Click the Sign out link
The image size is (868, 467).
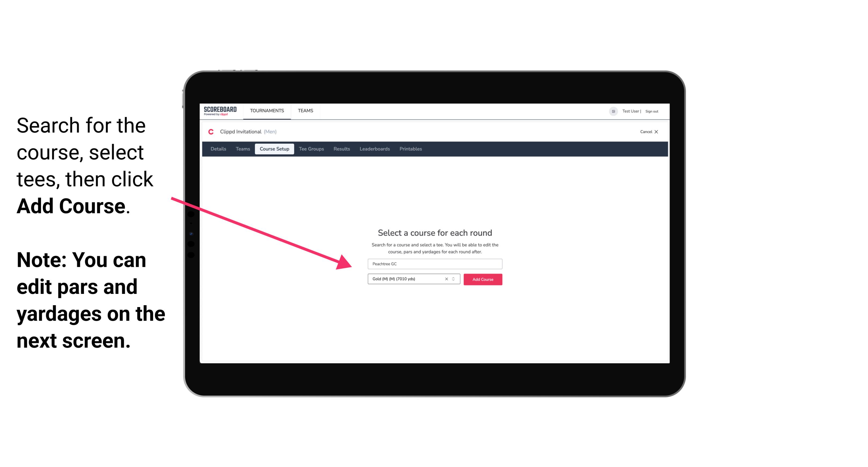pyautogui.click(x=652, y=111)
